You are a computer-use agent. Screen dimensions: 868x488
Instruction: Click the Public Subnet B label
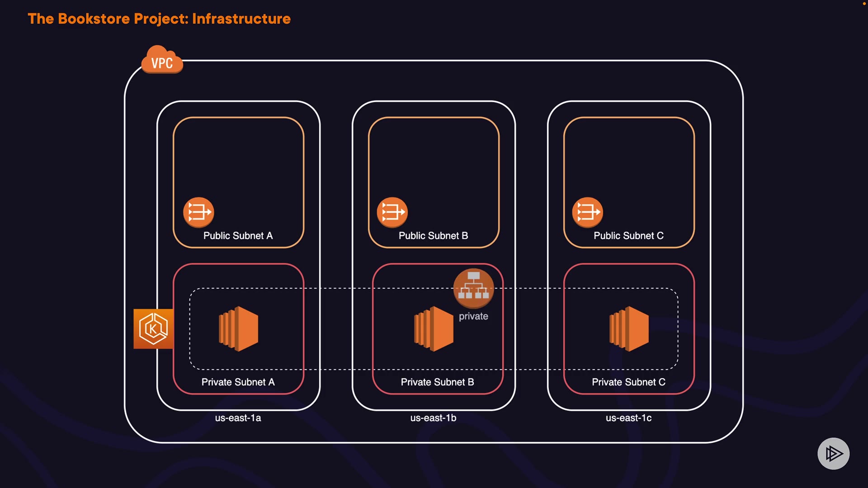(x=433, y=236)
